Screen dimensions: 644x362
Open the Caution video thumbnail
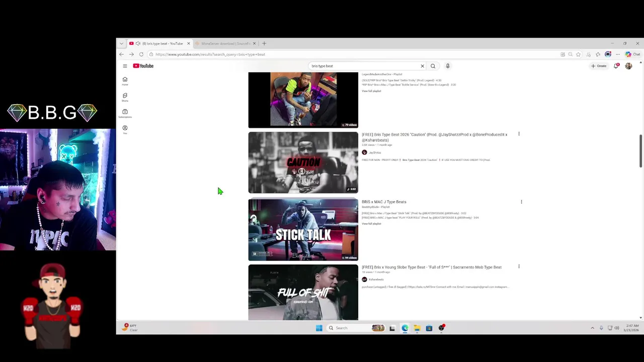coord(303,162)
